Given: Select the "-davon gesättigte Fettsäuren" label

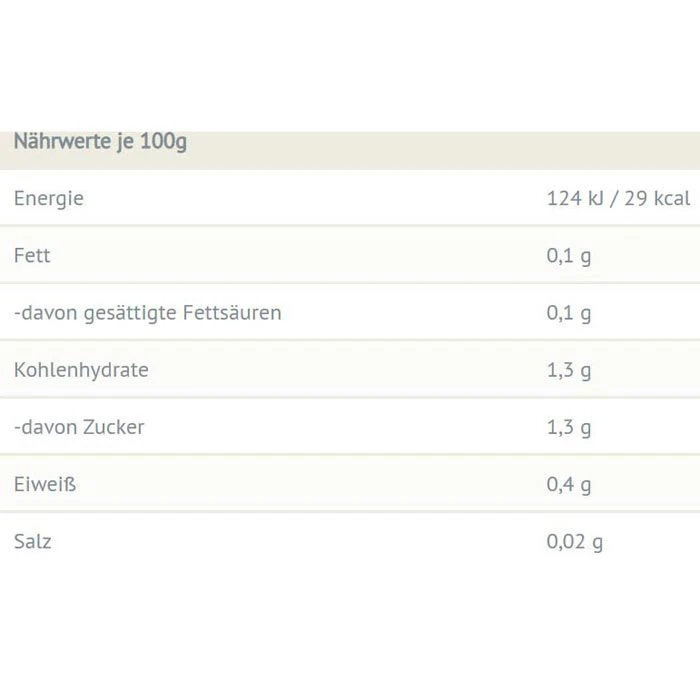Looking at the screenshot, I should point(148,313).
